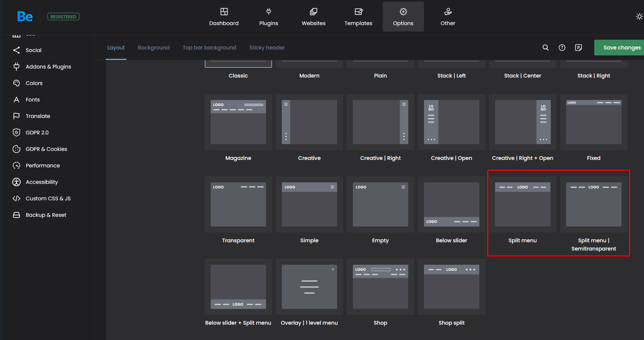Click the Addons & Plugins plug icon
This screenshot has height=340, width=644.
click(x=16, y=67)
